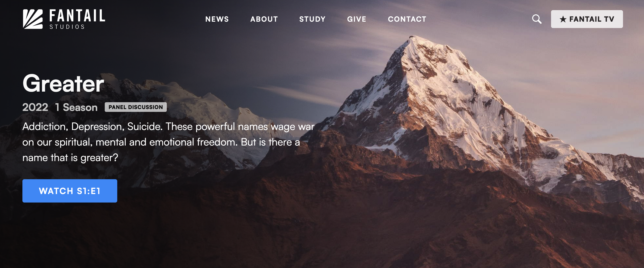Click the 2022 release year
The width and height of the screenshot is (644, 268).
(35, 107)
